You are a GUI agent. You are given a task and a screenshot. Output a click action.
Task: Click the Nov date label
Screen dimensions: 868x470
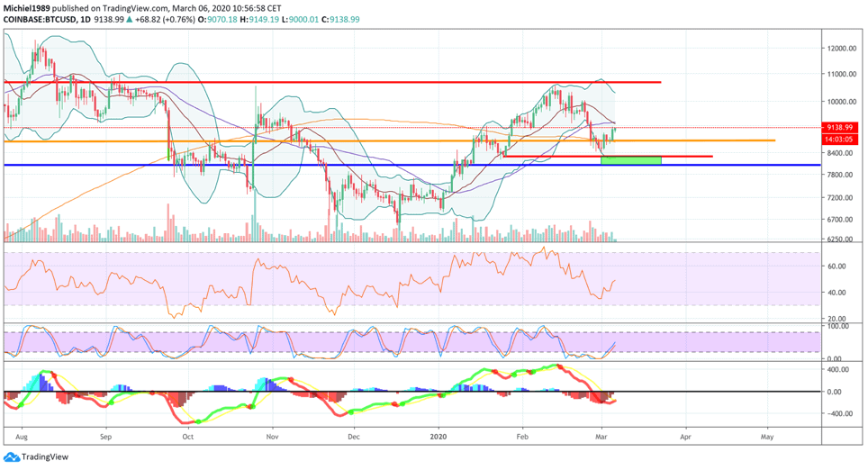pos(272,437)
